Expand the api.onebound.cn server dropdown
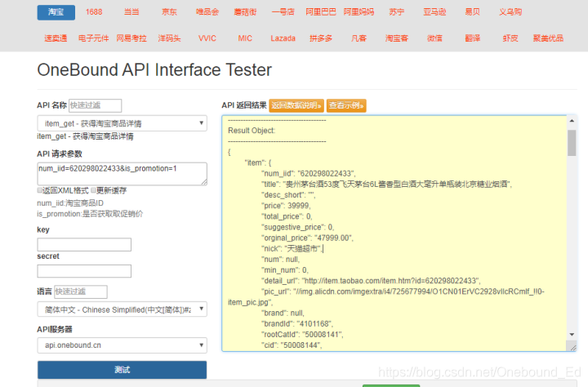The height and width of the screenshot is (387, 588). click(x=122, y=345)
